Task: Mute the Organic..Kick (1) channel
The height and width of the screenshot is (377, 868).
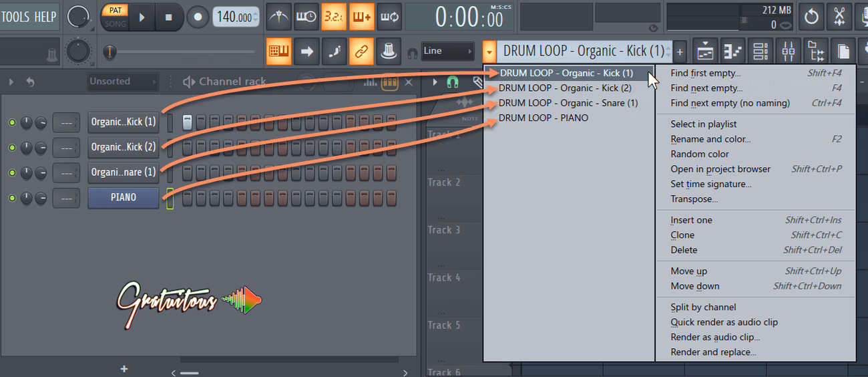Action: [x=11, y=122]
